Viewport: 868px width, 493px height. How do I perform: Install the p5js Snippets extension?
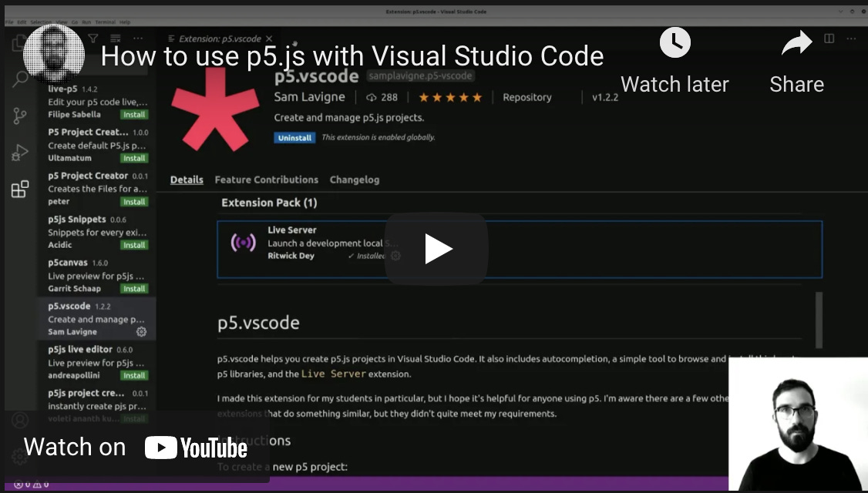pos(134,245)
